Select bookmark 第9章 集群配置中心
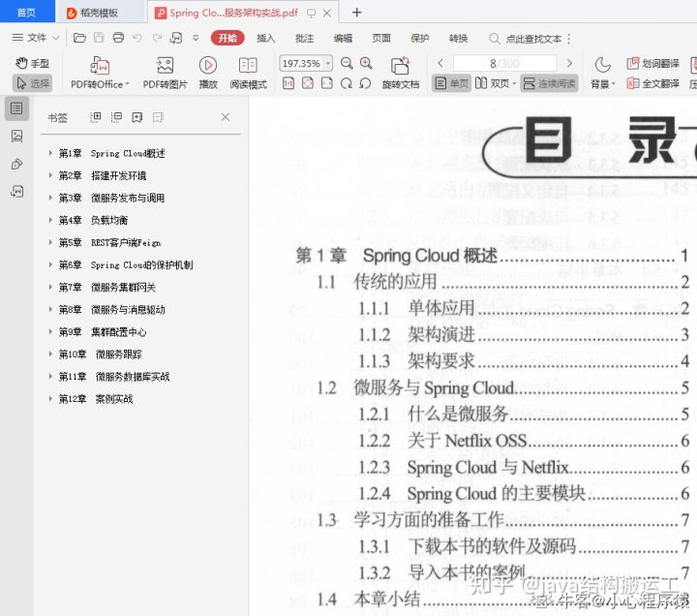 [x=103, y=332]
